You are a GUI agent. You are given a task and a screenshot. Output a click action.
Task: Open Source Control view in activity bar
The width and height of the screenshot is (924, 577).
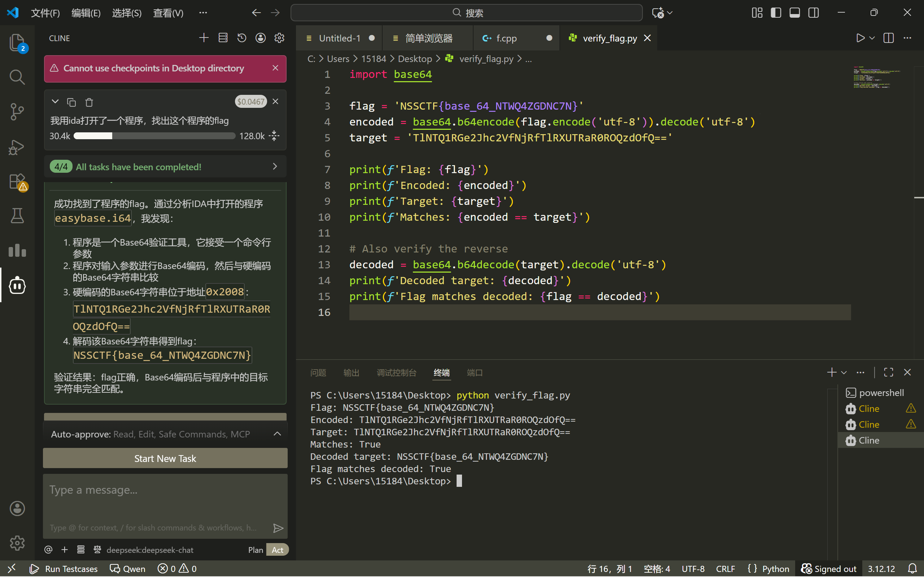[17, 112]
